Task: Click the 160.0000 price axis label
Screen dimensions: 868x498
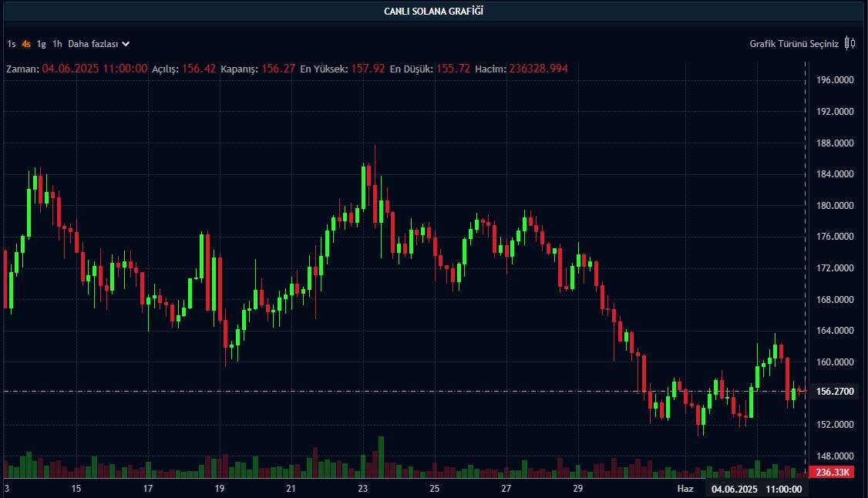Action: tap(835, 362)
